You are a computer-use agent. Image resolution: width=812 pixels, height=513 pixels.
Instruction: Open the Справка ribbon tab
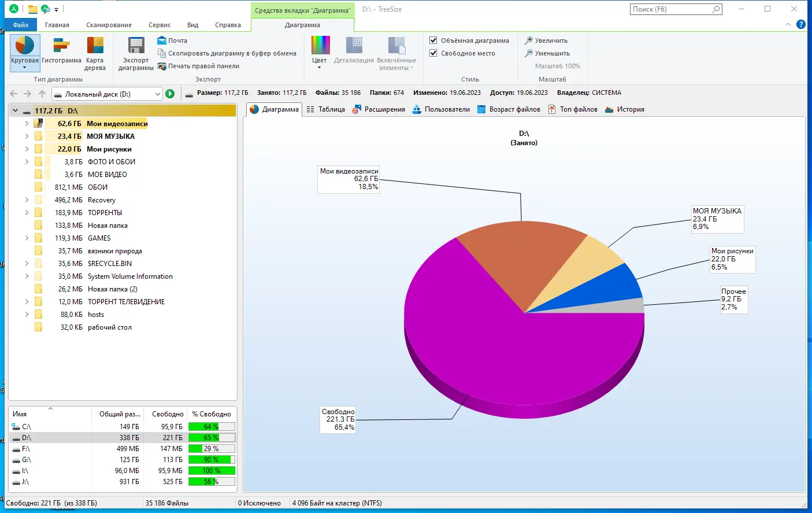[x=228, y=25]
